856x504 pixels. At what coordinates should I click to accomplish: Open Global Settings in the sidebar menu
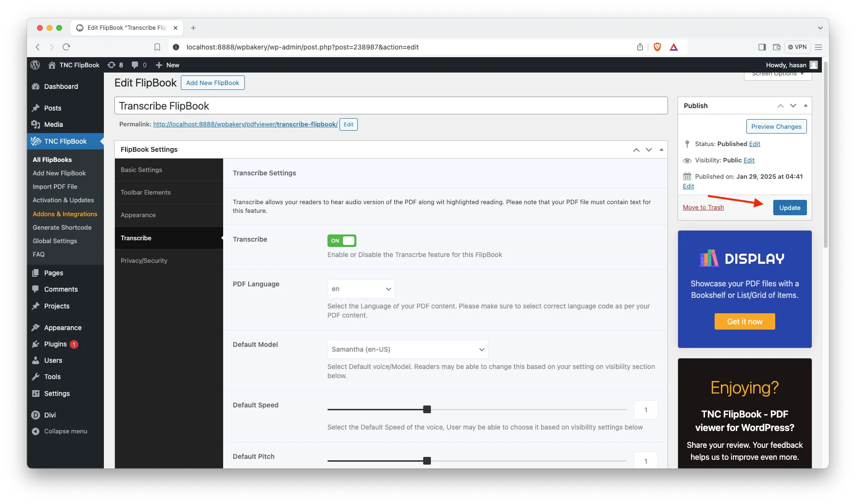tap(55, 241)
